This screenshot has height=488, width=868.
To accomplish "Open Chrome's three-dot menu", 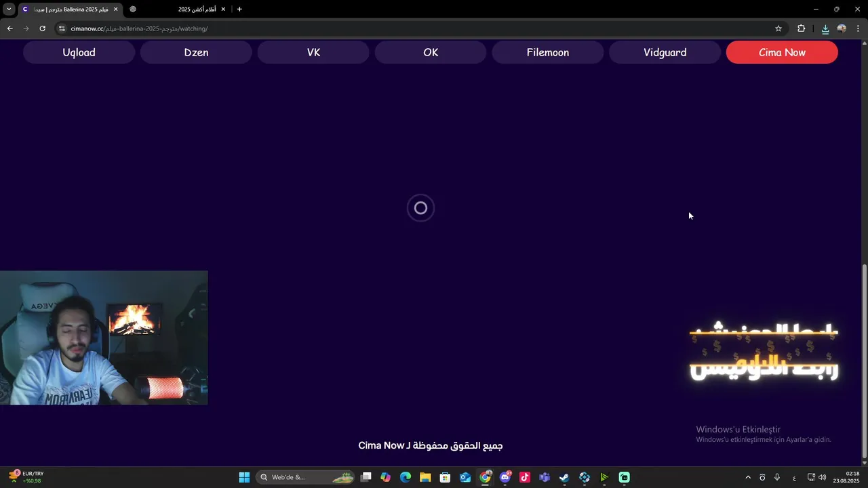I will tap(859, 28).
